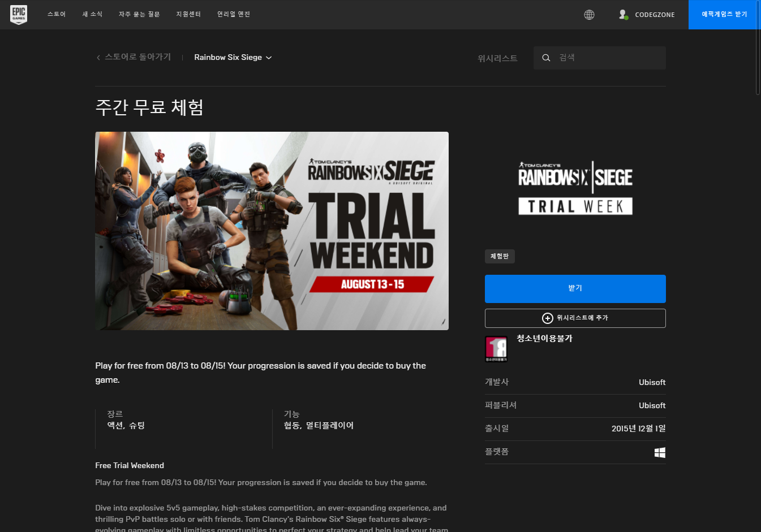Image resolution: width=761 pixels, height=532 pixels.
Task: Open 언리얼 엔진 menu item
Action: point(234,15)
